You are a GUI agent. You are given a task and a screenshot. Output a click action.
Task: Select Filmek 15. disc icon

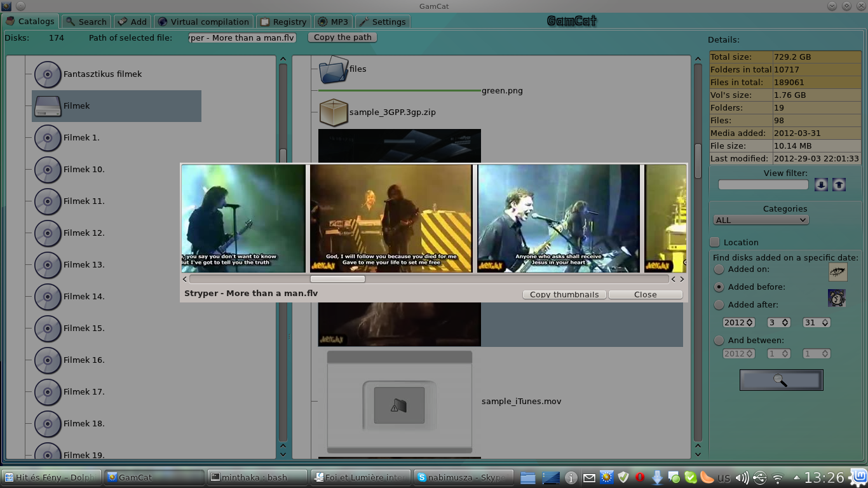[48, 329]
